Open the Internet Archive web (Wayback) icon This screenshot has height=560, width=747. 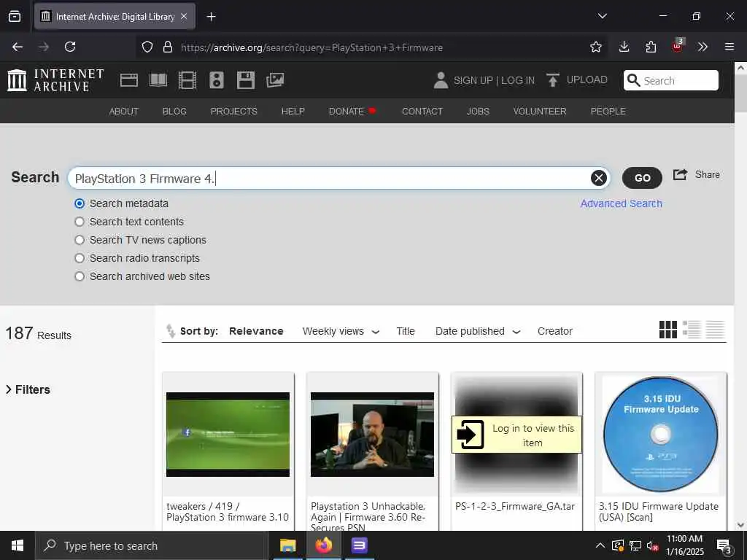pos(128,80)
